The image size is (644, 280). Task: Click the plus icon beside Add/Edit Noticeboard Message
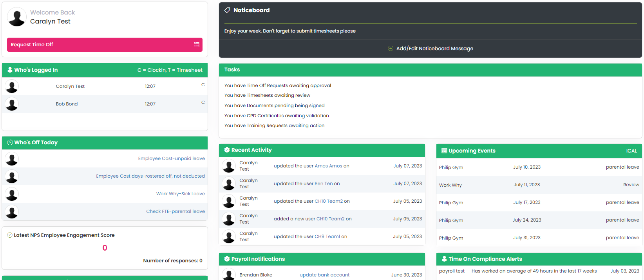pyautogui.click(x=390, y=49)
